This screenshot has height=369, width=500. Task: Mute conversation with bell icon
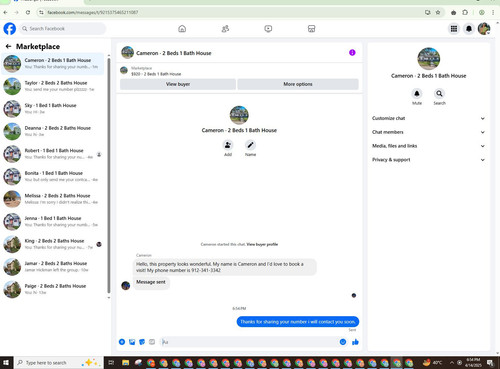[x=417, y=93]
